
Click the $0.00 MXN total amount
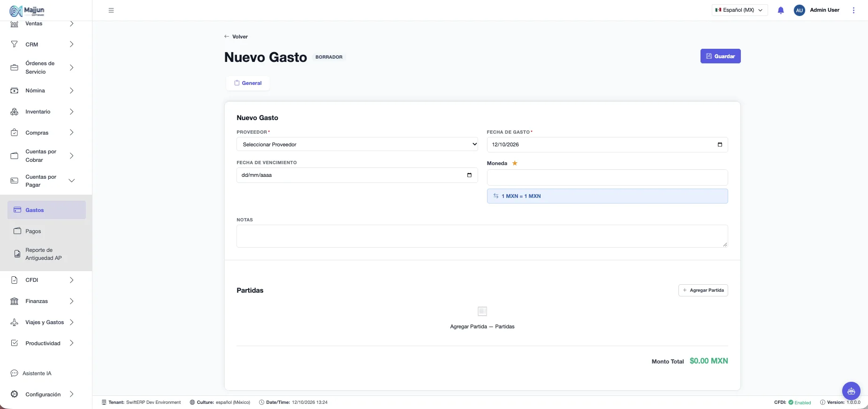(708, 361)
